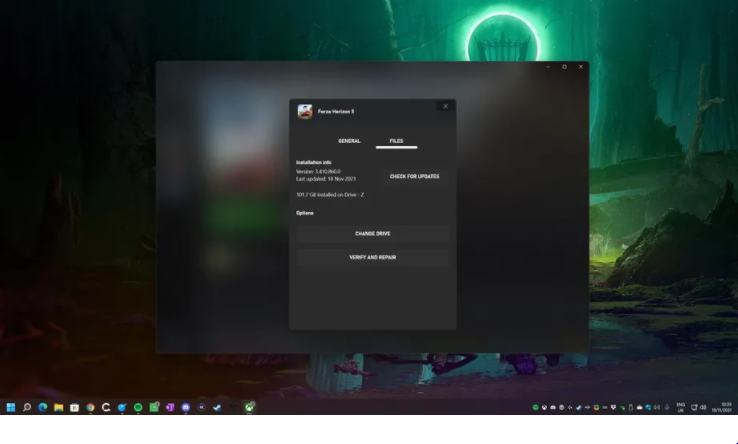Open WhatsApp from the taskbar
The height and width of the screenshot is (444, 738).
[154, 407]
